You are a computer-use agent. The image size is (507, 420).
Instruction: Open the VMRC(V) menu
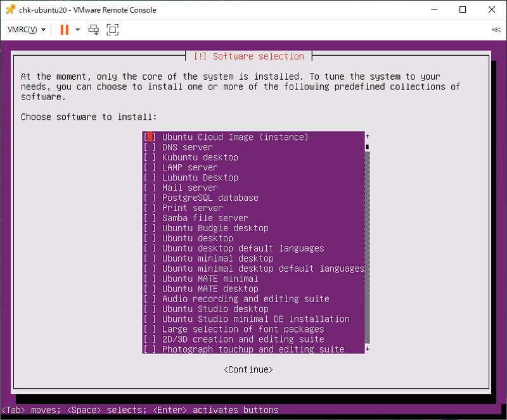pos(26,30)
